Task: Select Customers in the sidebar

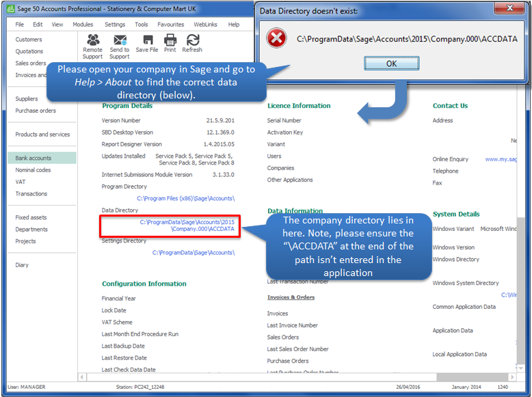Action: coord(29,40)
